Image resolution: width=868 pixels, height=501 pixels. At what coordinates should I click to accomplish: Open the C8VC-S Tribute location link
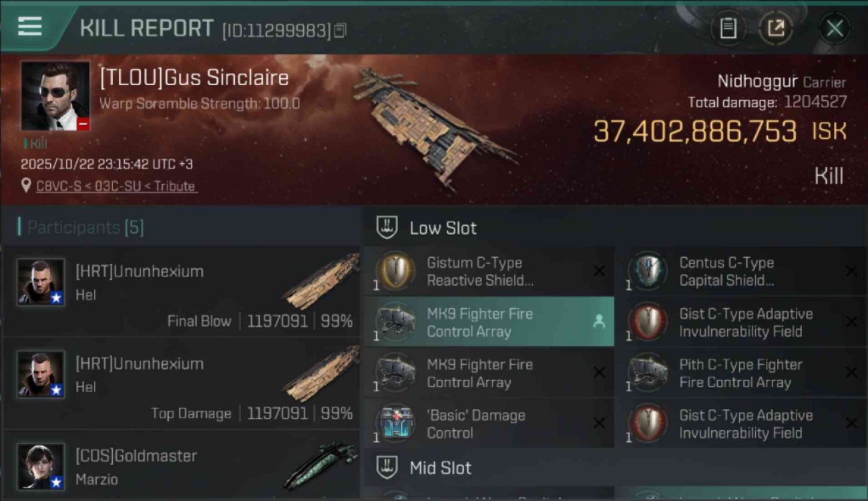(116, 186)
